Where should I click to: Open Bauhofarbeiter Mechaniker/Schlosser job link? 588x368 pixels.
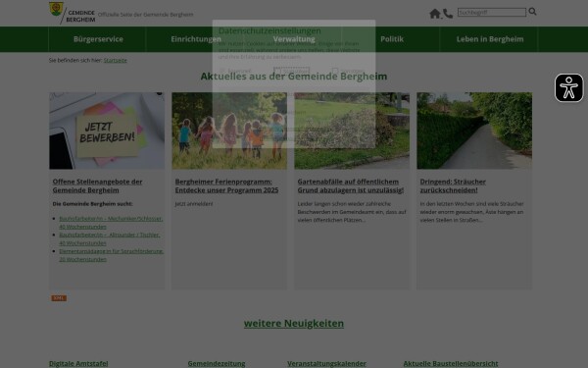pyautogui.click(x=111, y=223)
